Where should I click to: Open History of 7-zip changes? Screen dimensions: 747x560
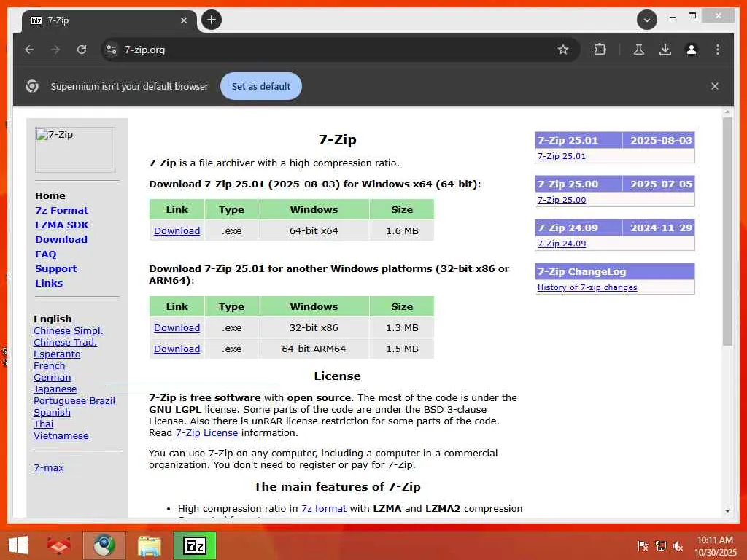click(587, 287)
